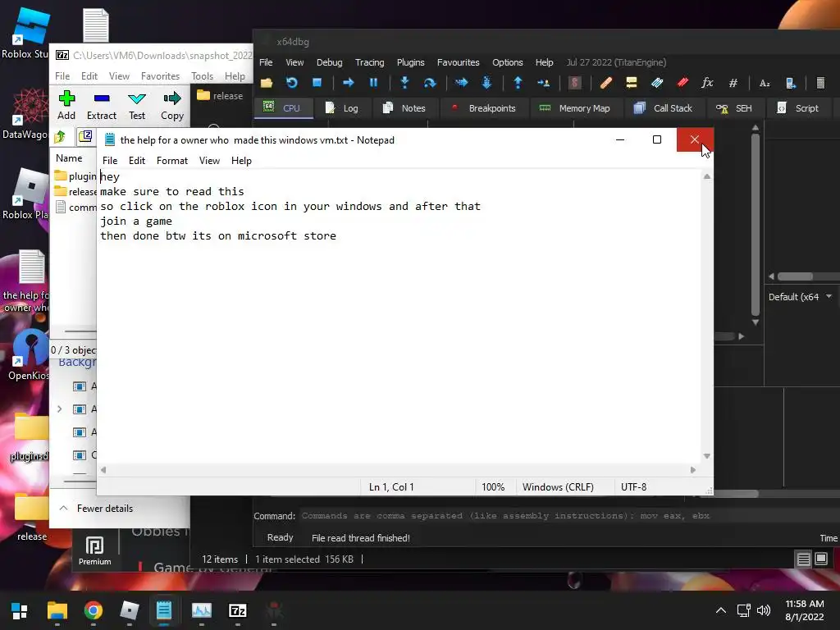Open Scylla plugin icon in x64dbg toolbar

point(574,83)
